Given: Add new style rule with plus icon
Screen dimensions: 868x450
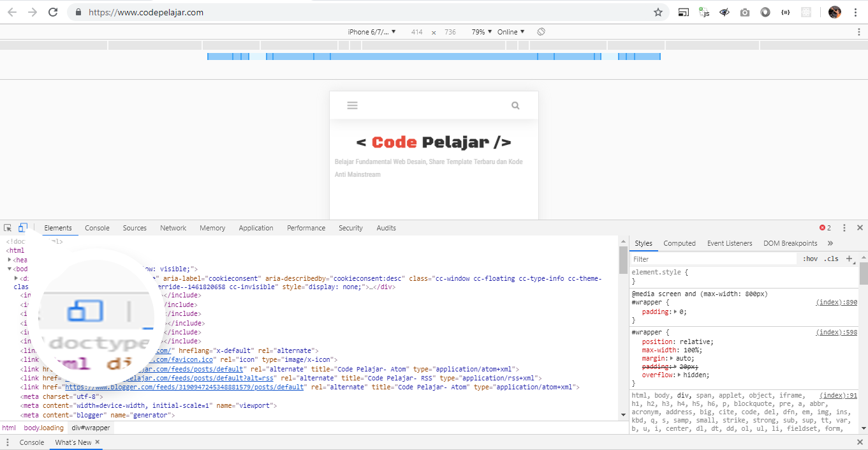Looking at the screenshot, I should [x=849, y=259].
